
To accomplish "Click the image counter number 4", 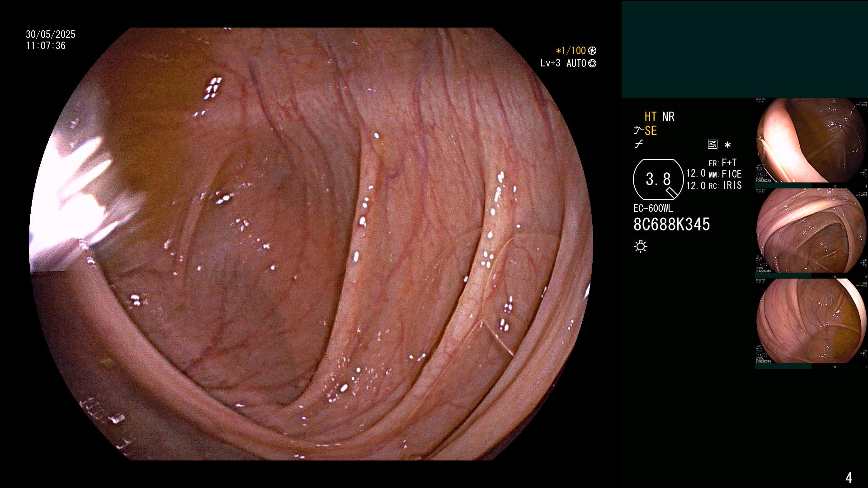I will coord(849,478).
